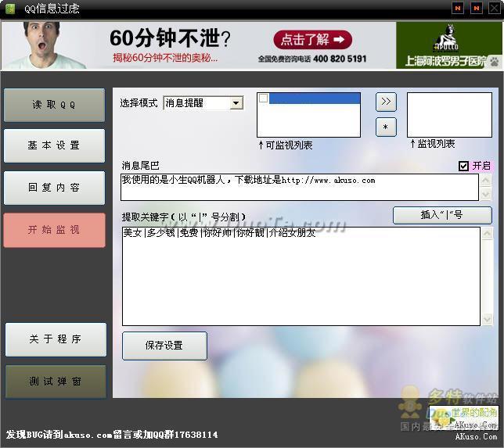Click into the 提取关键字 keywords text area
The width and height of the screenshot is (504, 448).
(301, 276)
